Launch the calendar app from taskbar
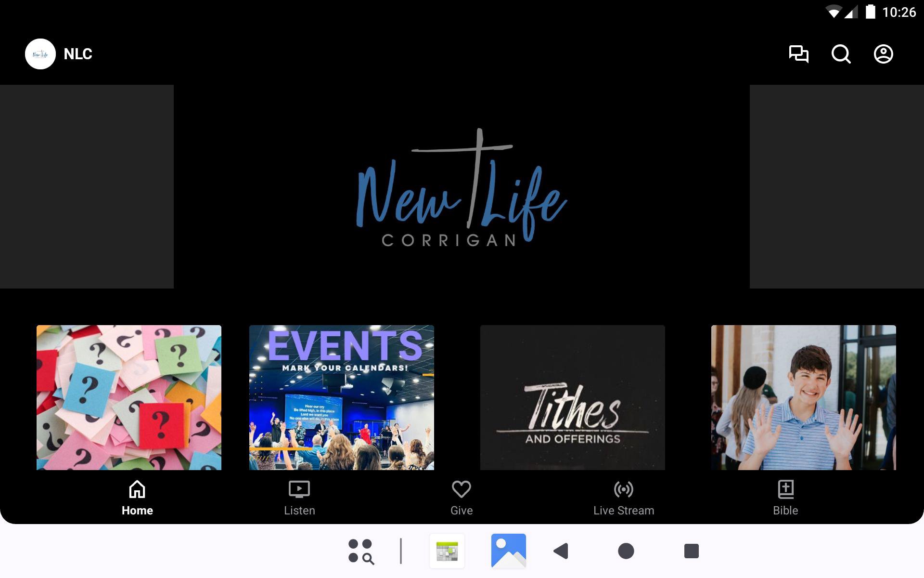 click(447, 551)
